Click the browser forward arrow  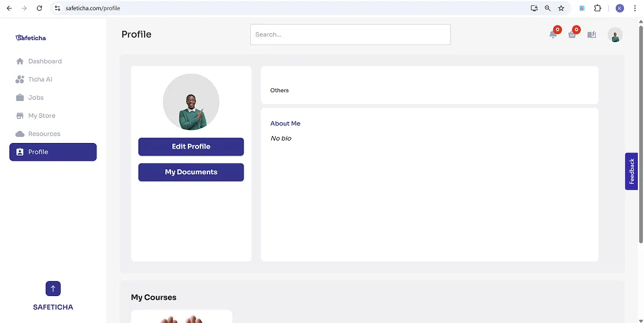pos(24,8)
